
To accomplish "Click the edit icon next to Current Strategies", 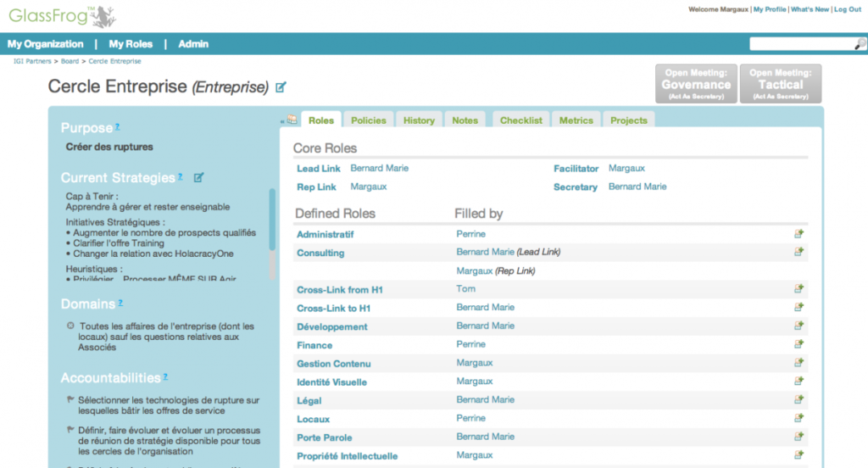I will 199,177.
